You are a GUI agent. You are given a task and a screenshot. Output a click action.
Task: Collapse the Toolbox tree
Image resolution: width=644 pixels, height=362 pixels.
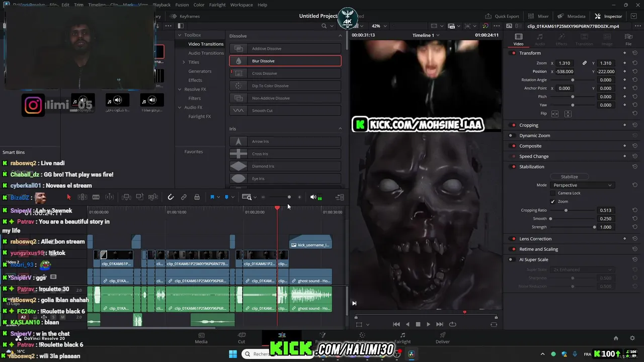point(180,35)
